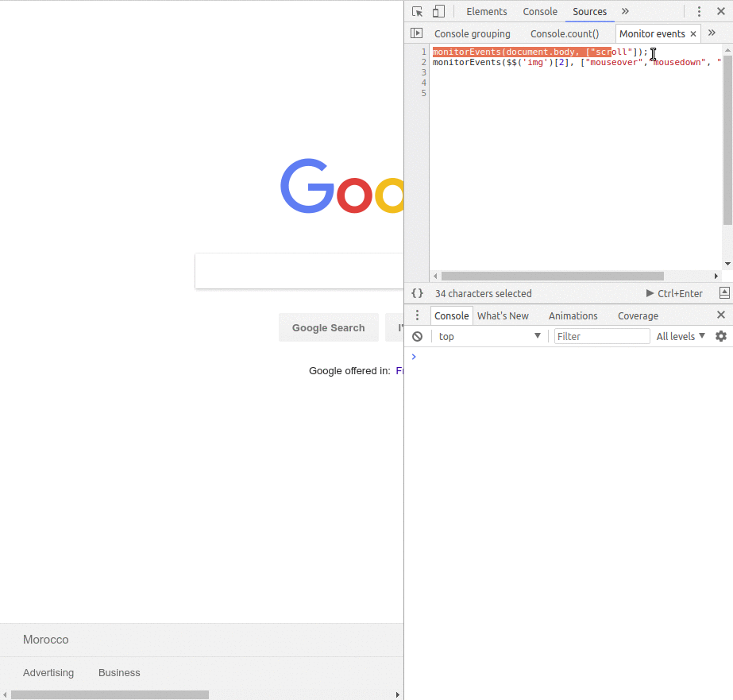
Task: Select the top execution context dropdown
Action: coord(489,336)
